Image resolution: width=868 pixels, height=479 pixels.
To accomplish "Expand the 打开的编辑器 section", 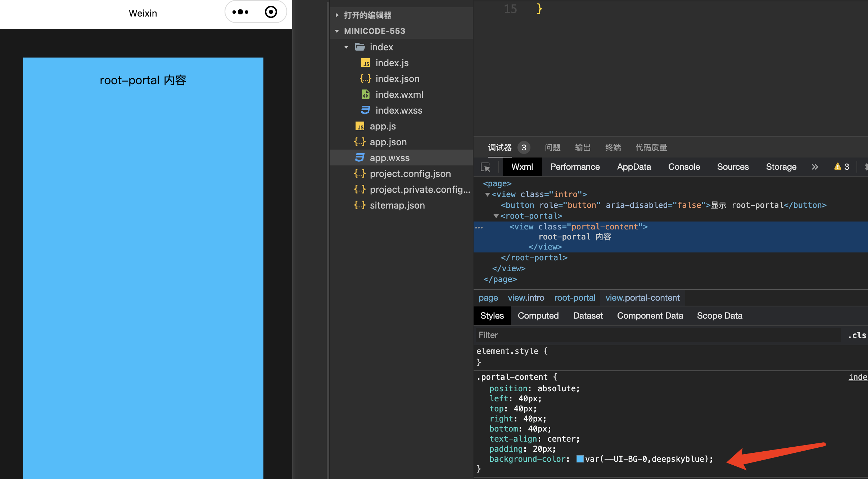I will pos(337,15).
